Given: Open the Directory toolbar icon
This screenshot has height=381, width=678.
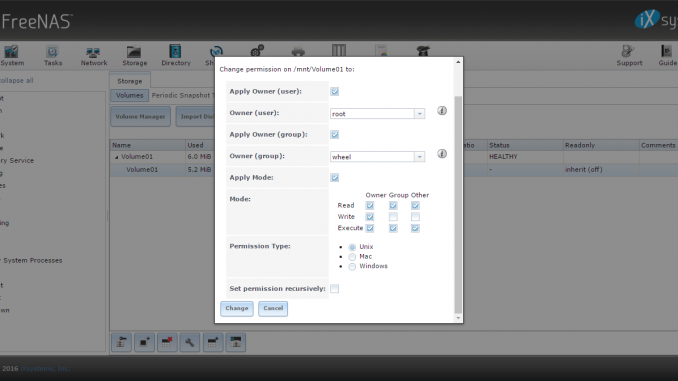Looking at the screenshot, I should (176, 55).
